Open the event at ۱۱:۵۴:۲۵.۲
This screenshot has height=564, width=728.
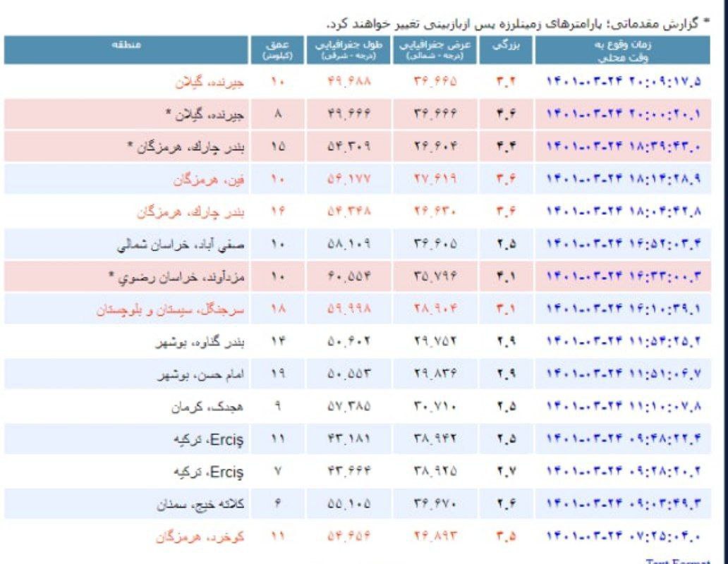pos(623,342)
